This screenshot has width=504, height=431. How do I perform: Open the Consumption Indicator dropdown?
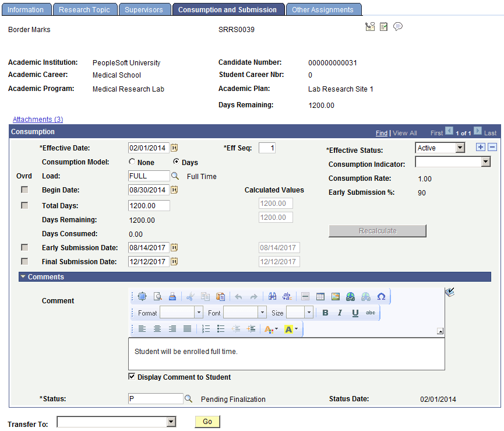point(453,162)
